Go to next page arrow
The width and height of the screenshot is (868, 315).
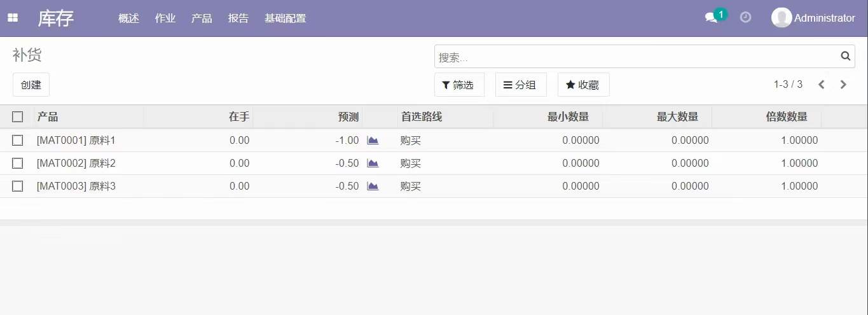tap(843, 85)
